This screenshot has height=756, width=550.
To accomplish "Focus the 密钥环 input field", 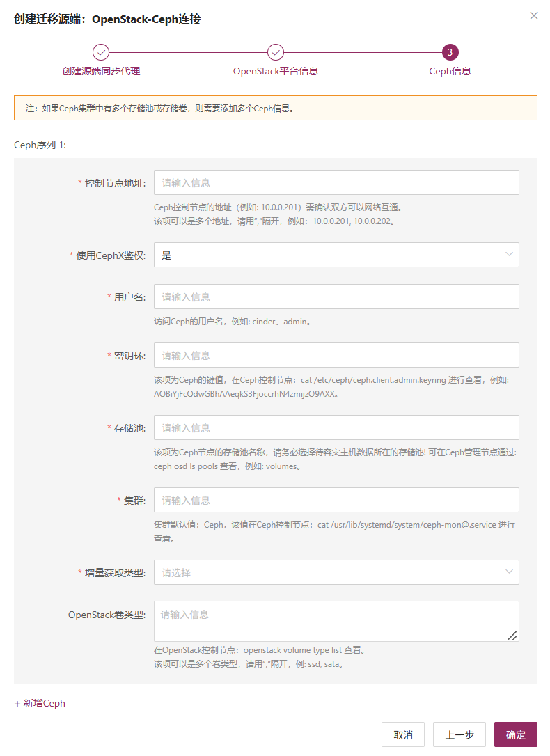I will click(336, 355).
